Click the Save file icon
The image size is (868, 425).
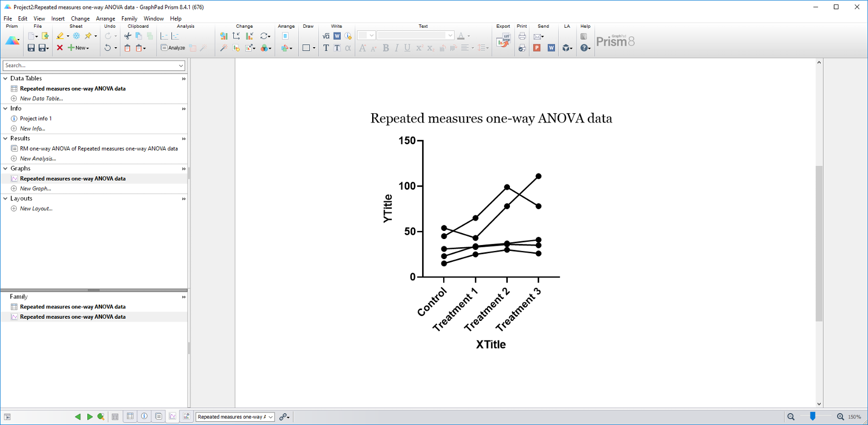click(31, 48)
